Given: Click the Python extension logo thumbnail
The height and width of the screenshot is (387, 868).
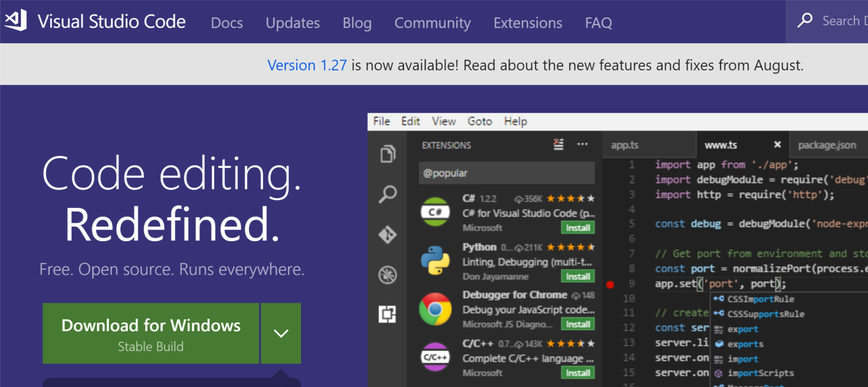Looking at the screenshot, I should click(x=435, y=260).
